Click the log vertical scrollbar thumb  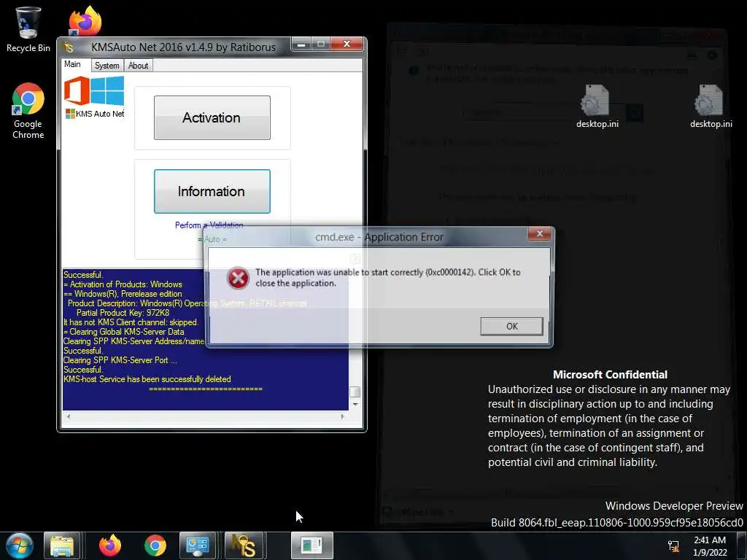355,392
